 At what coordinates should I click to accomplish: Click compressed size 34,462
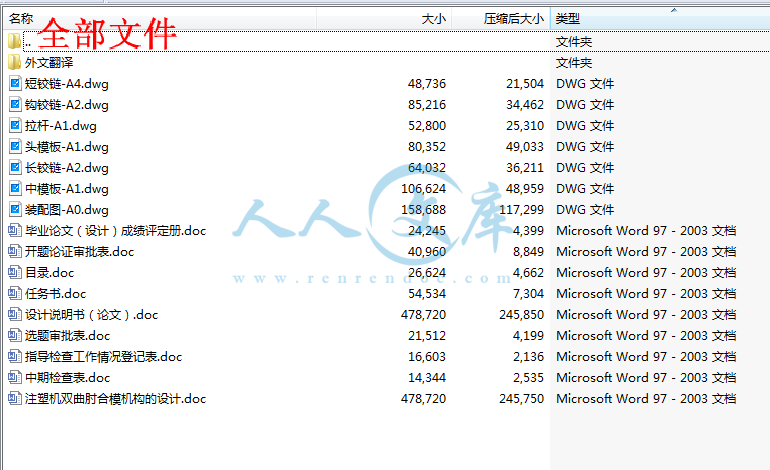click(x=525, y=105)
